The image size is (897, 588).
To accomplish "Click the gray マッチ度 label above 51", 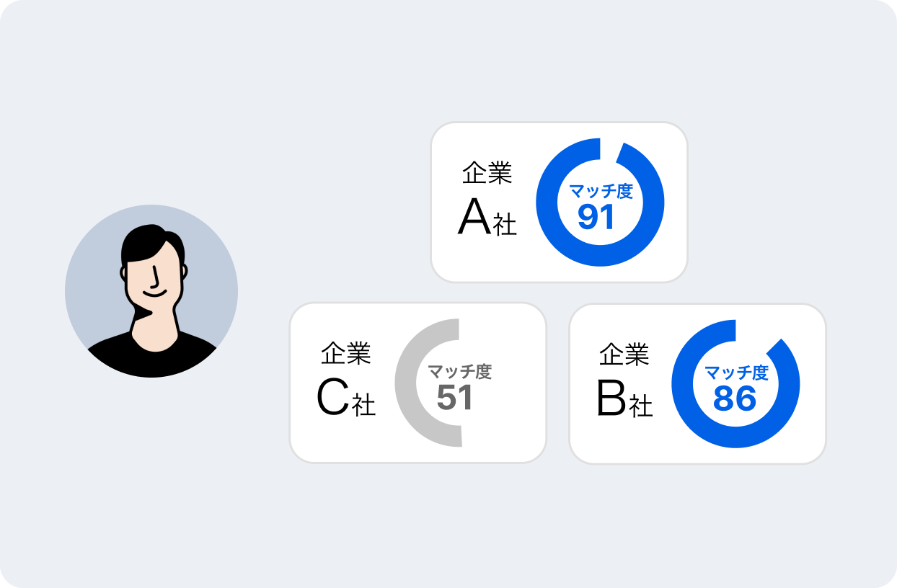I will click(459, 373).
